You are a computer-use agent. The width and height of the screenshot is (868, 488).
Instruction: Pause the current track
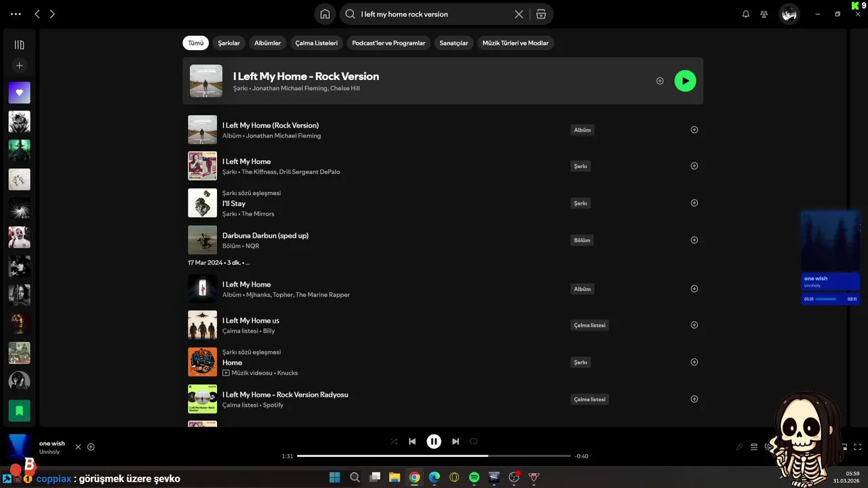tap(434, 441)
